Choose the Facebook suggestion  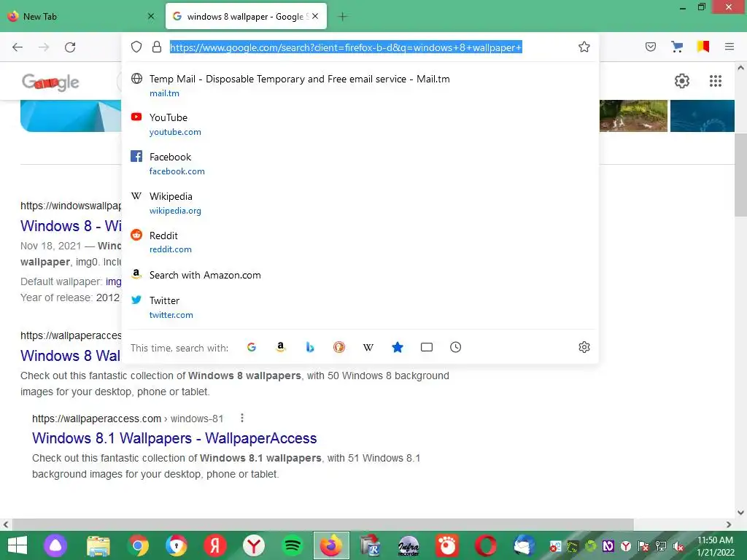[360, 163]
